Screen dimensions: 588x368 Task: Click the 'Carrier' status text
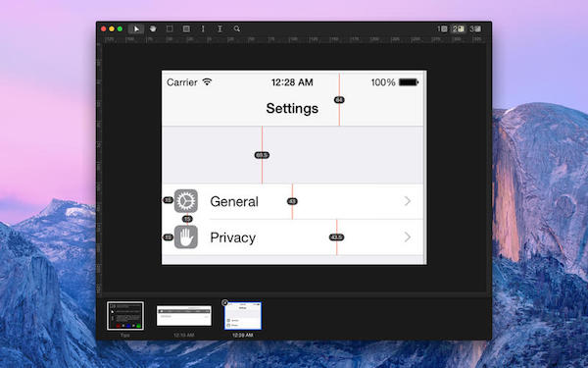[x=182, y=82]
